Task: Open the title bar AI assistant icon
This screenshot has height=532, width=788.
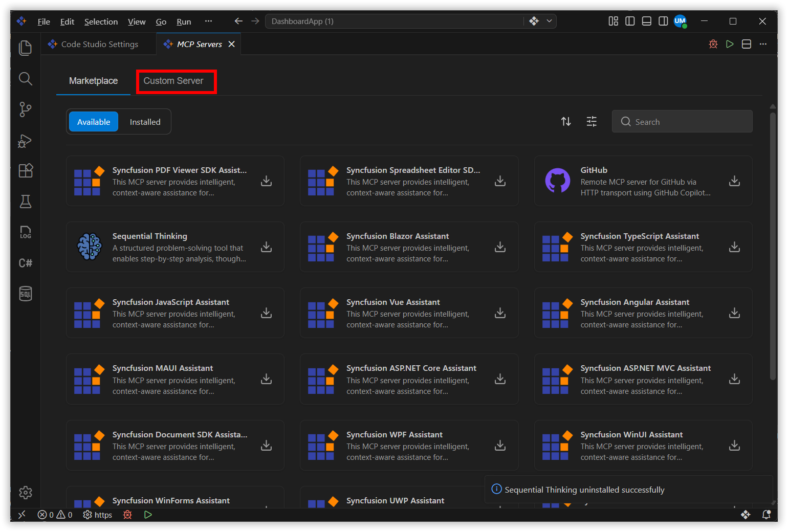Action: [534, 21]
